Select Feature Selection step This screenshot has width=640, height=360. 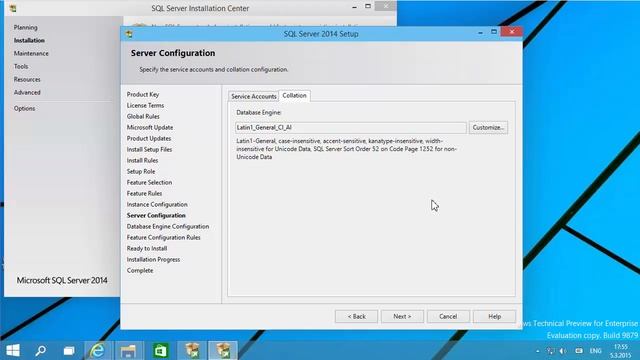[x=149, y=182]
